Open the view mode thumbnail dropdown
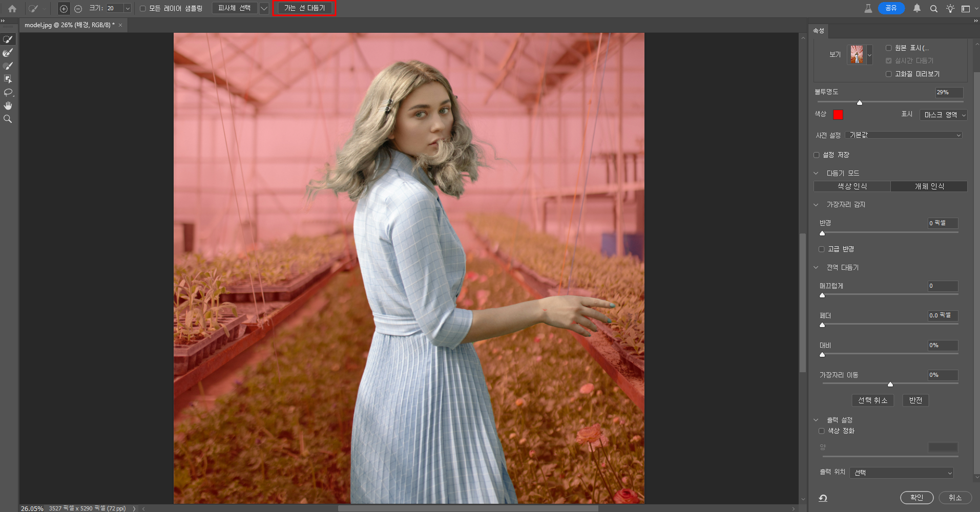This screenshot has height=512, width=980. 869,55
